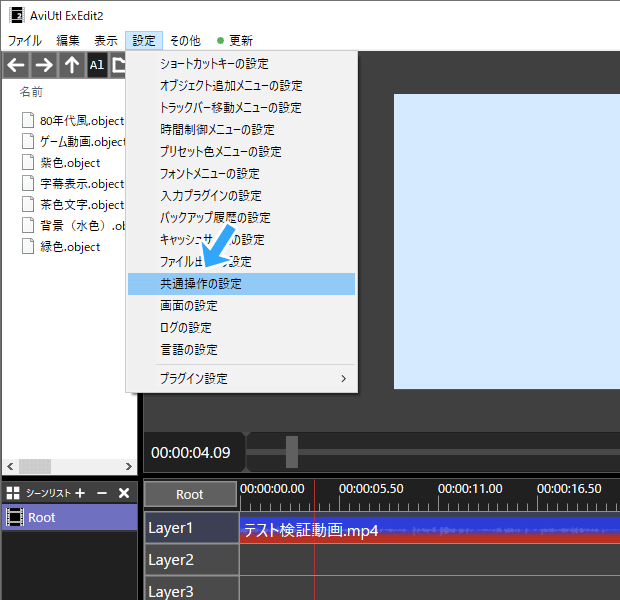Click the light blue preview canvas
The width and height of the screenshot is (620, 600).
(507, 241)
